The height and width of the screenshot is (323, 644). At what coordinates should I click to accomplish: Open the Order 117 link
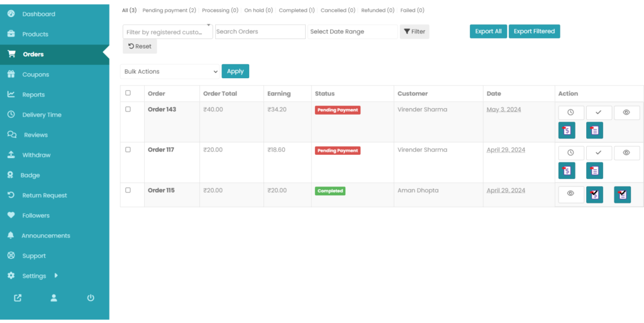point(161,150)
